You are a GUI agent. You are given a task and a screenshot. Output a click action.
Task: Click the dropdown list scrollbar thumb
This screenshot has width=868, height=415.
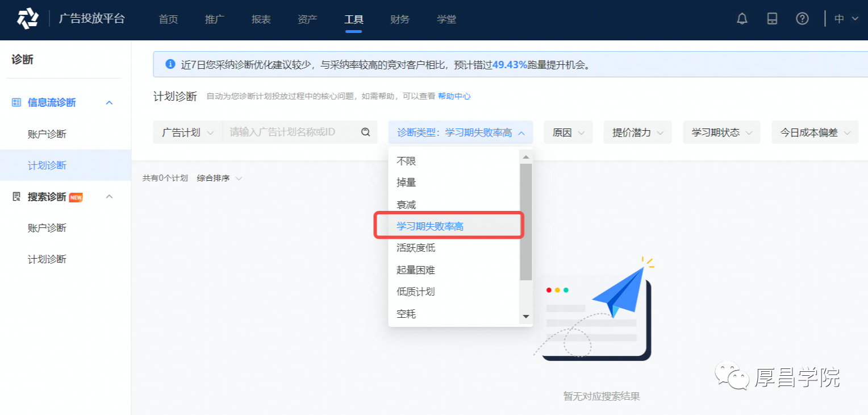[526, 222]
